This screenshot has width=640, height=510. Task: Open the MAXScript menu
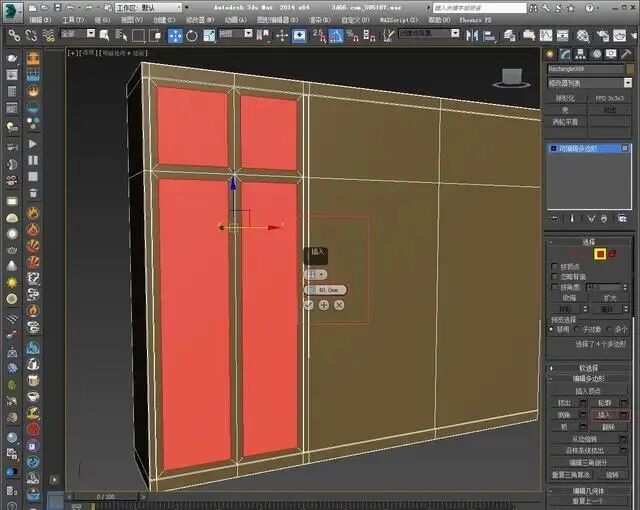coord(399,20)
